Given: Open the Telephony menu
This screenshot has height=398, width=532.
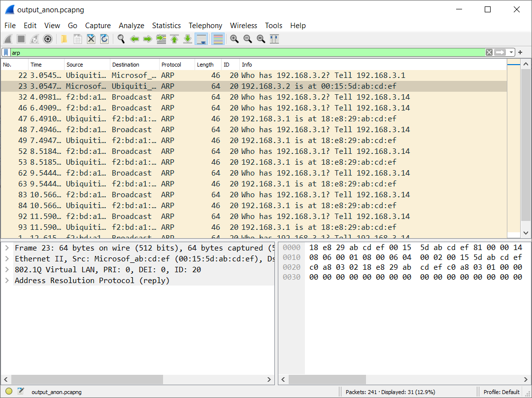Looking at the screenshot, I should pos(205,26).
